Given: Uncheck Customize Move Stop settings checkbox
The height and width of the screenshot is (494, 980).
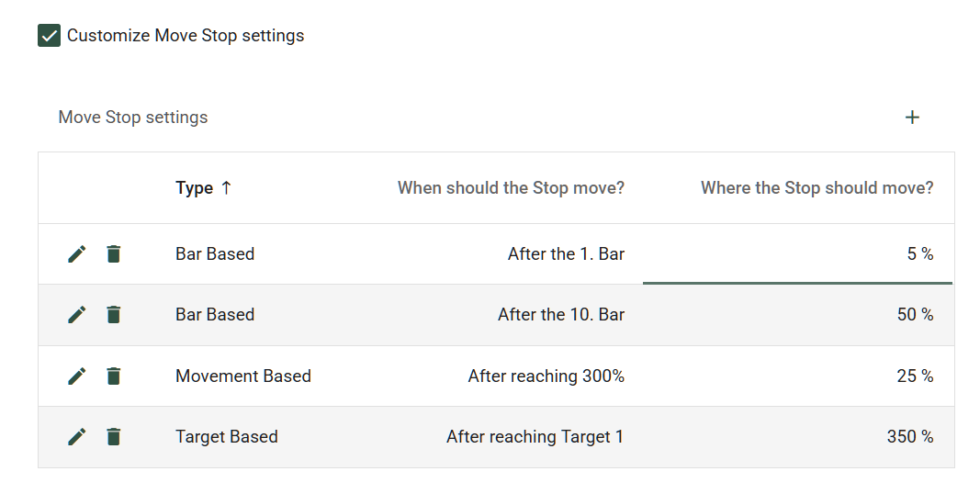Looking at the screenshot, I should 49,36.
